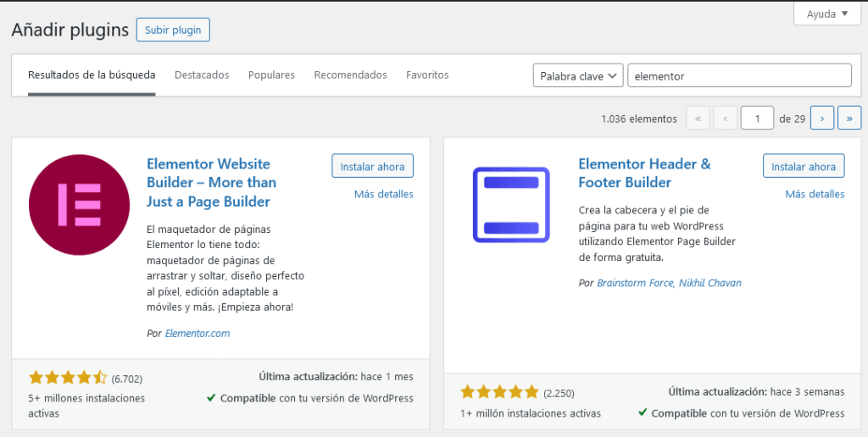868x437 pixels.
Task: Click the current page number field
Action: pyautogui.click(x=757, y=118)
